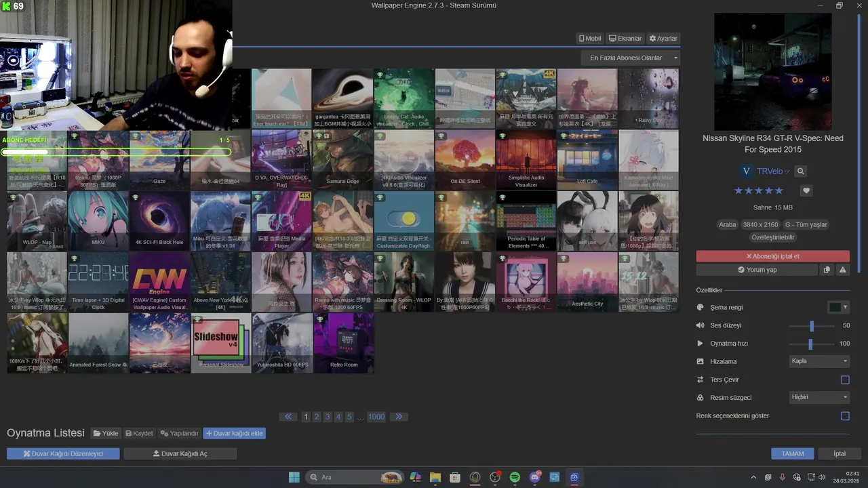Open En Fazla Abonesi Olanlar sort dropdown

(631, 58)
